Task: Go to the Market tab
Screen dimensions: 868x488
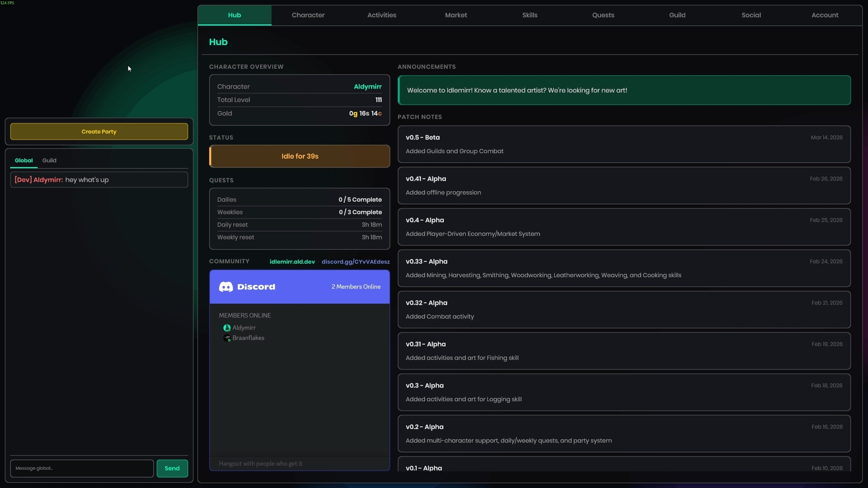Action: (456, 15)
